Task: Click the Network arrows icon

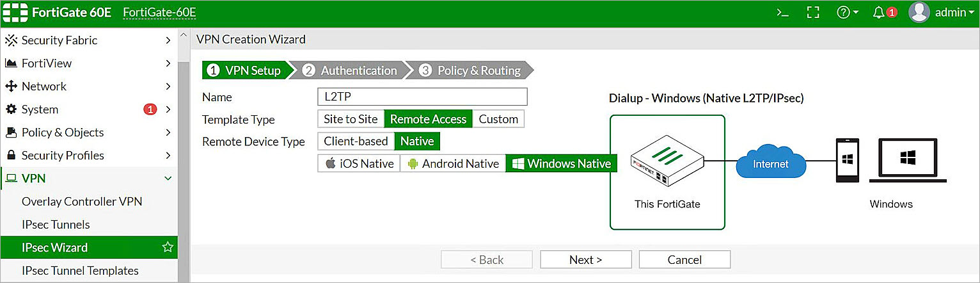Action: click(11, 86)
